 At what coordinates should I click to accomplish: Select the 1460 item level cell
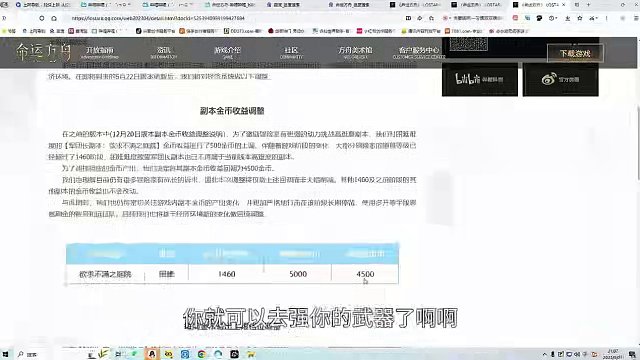pyautogui.click(x=227, y=274)
